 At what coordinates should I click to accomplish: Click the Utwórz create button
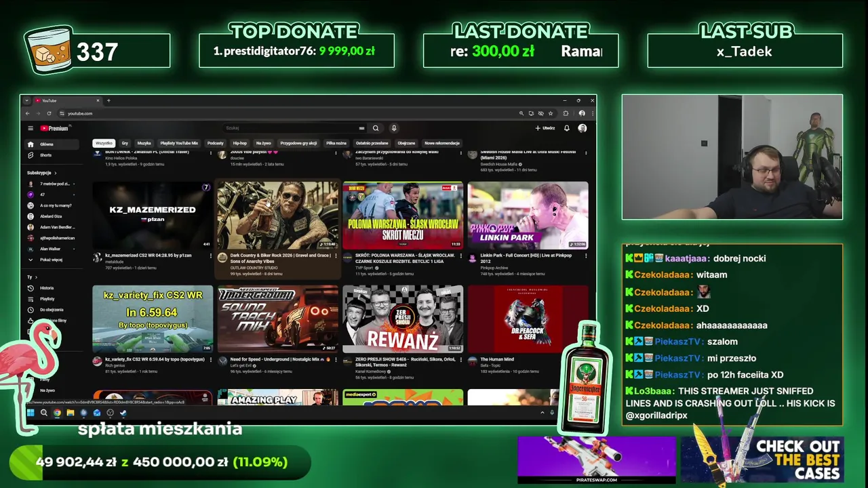(x=545, y=128)
